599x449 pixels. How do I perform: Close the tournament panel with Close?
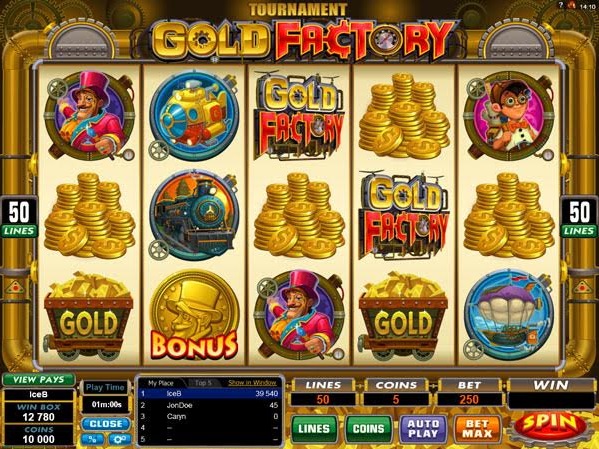click(106, 424)
